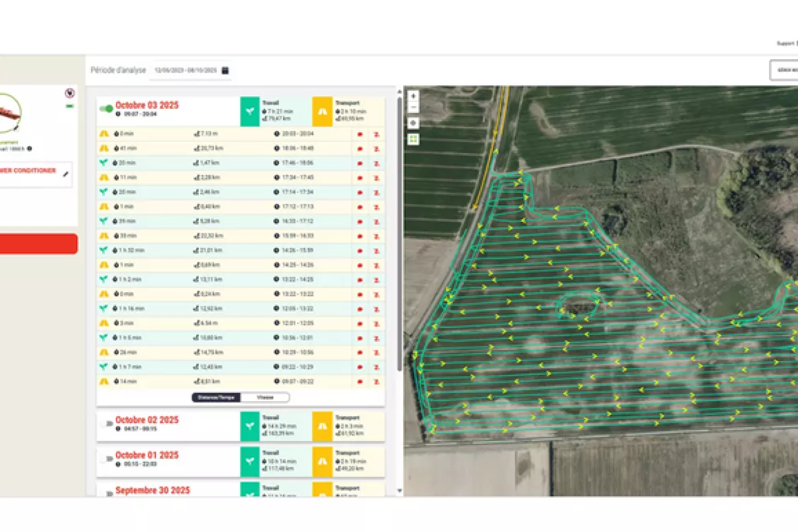Viewport: 798px width, 532px height.
Task: Click the date range input field
Action: pyautogui.click(x=185, y=70)
